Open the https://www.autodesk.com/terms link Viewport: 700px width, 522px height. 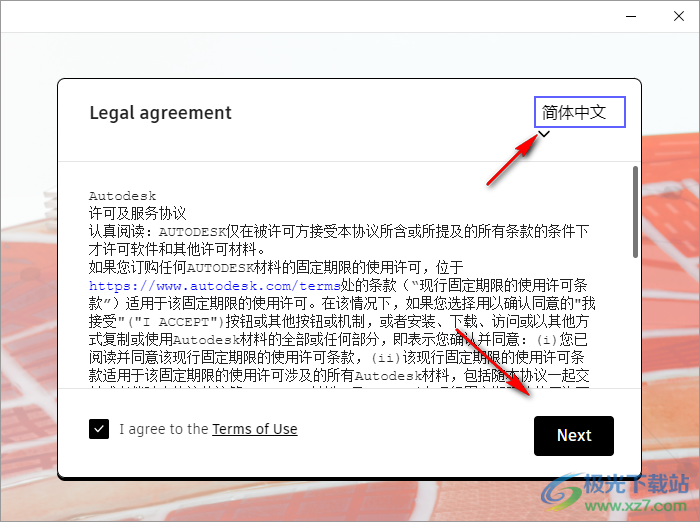pos(214,285)
